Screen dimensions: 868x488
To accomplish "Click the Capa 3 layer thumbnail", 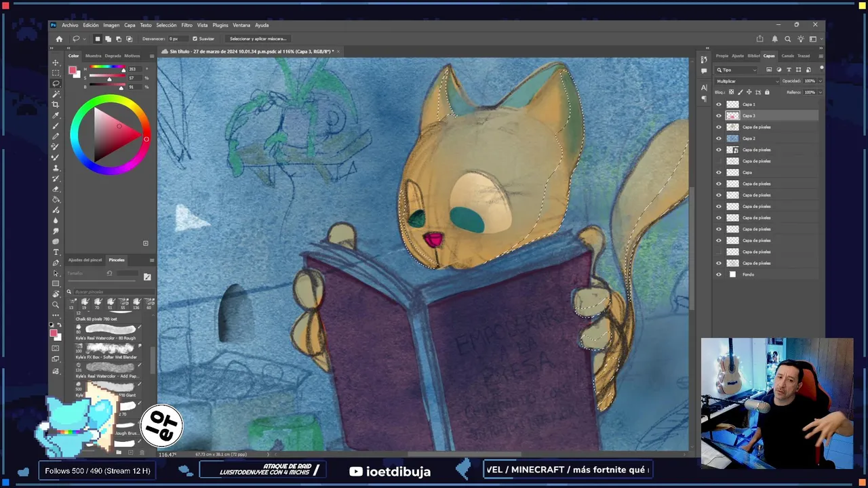I will [x=732, y=116].
